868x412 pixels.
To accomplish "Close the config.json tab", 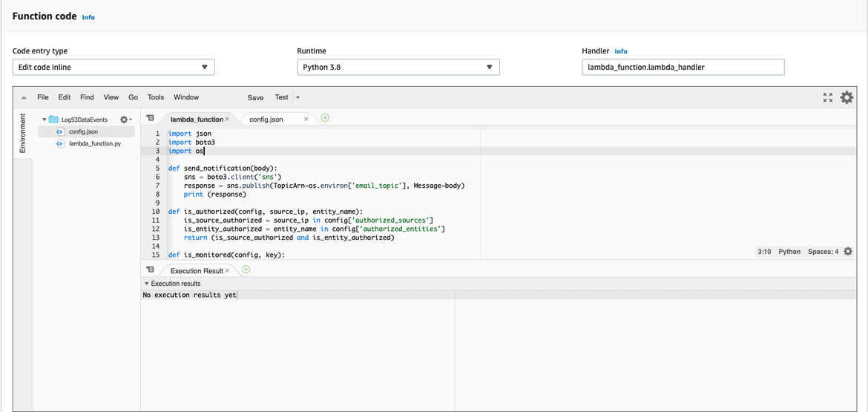I will pos(306,119).
